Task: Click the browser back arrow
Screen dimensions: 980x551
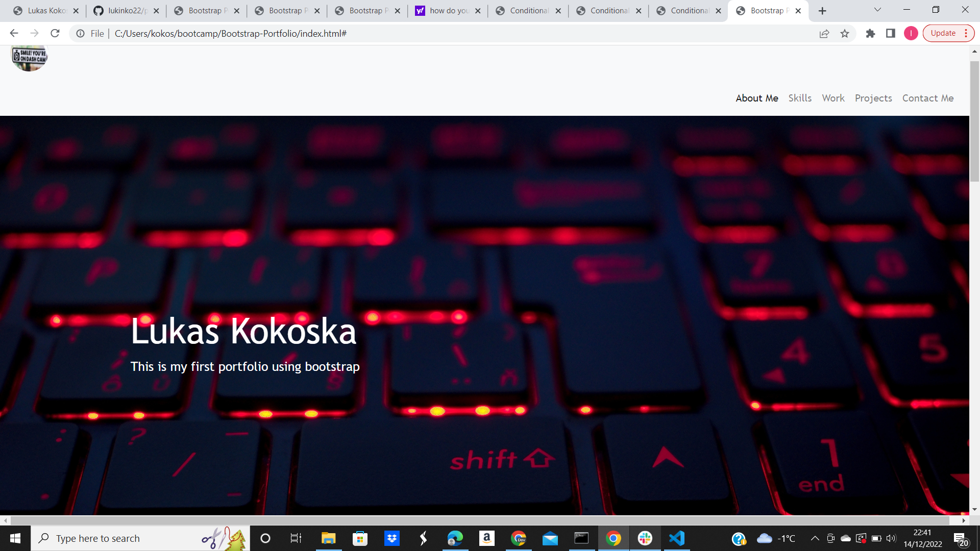Action: pyautogui.click(x=14, y=33)
